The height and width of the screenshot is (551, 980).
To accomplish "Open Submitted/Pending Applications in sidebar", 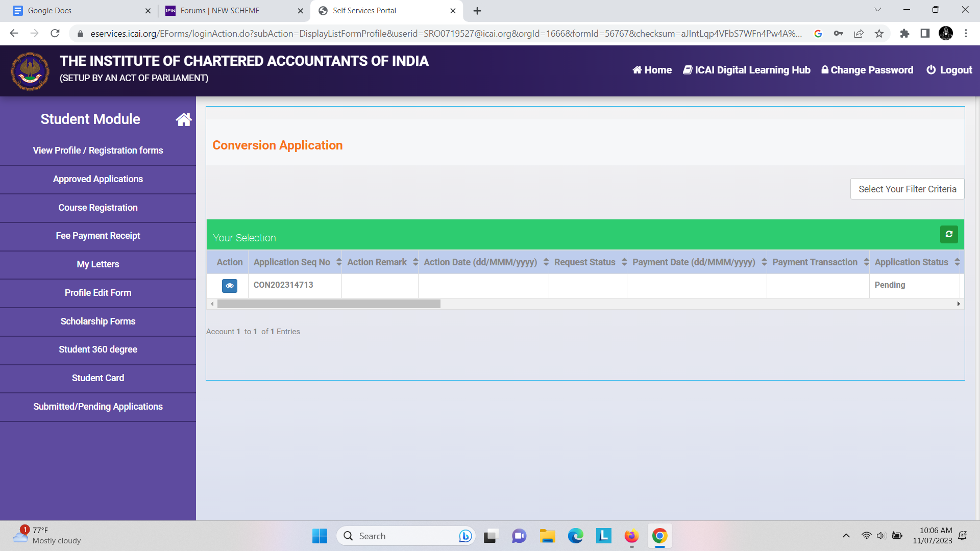I will 98,407.
